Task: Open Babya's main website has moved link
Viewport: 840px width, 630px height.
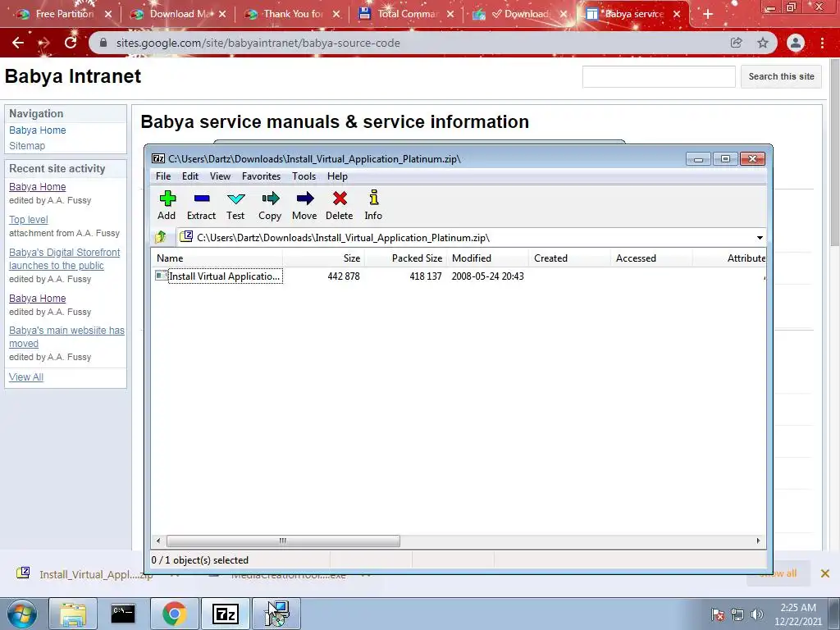Action: pyautogui.click(x=66, y=337)
